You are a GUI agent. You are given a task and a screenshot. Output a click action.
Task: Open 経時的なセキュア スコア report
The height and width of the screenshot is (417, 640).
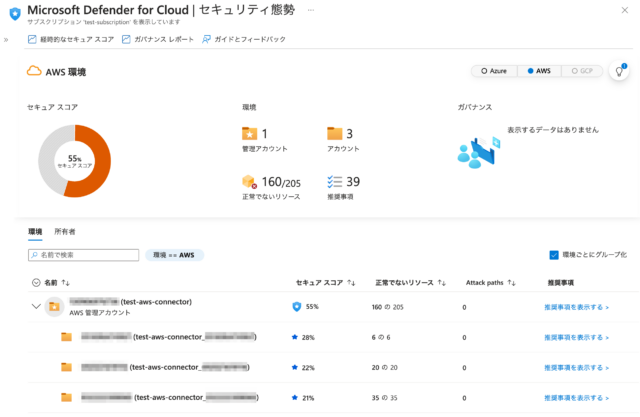point(71,39)
